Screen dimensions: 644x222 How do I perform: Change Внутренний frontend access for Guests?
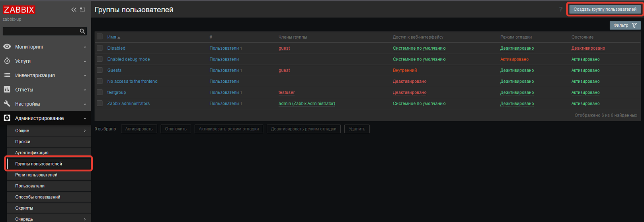(405, 70)
